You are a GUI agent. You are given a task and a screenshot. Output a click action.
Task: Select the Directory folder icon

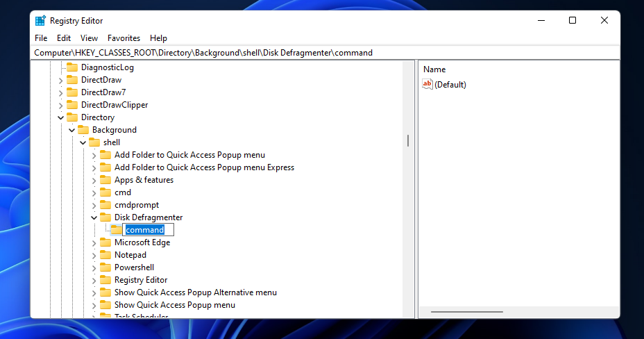coord(72,117)
